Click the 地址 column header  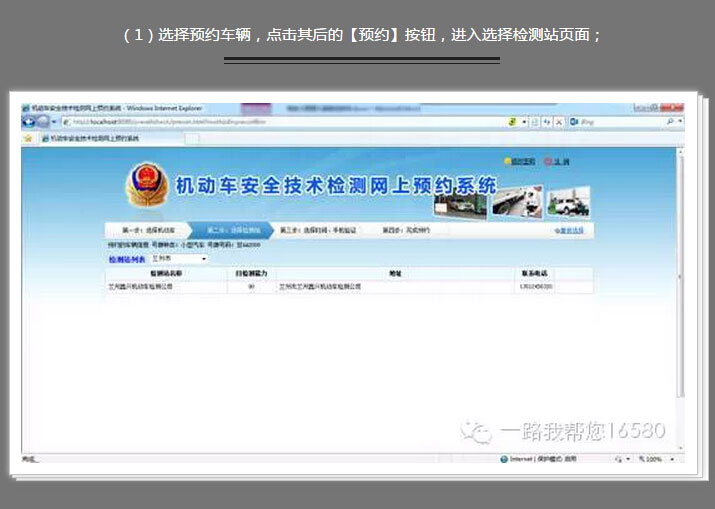(x=395, y=274)
